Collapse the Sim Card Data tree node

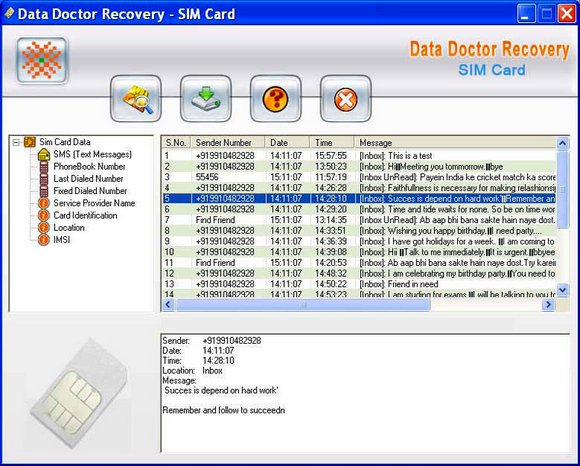(x=16, y=142)
